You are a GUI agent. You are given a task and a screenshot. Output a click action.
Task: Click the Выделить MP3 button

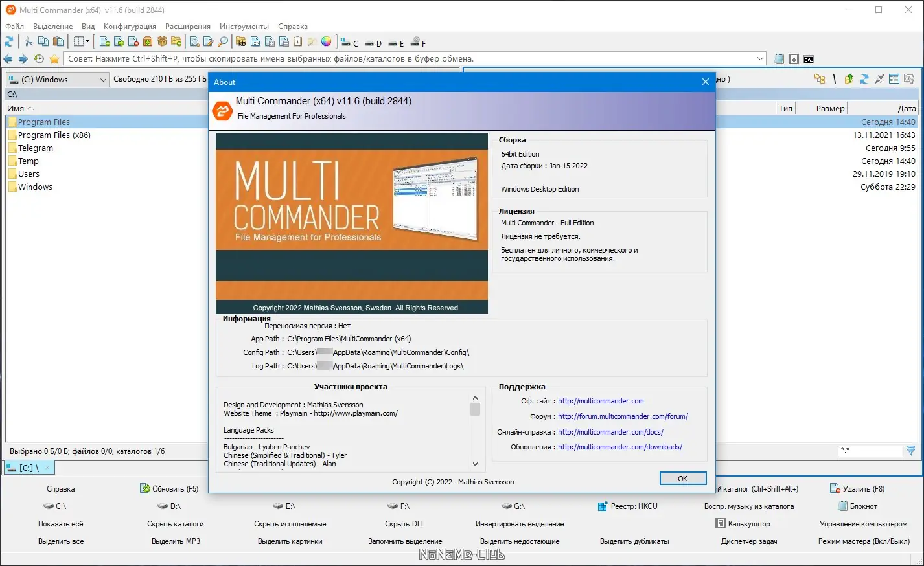176,541
